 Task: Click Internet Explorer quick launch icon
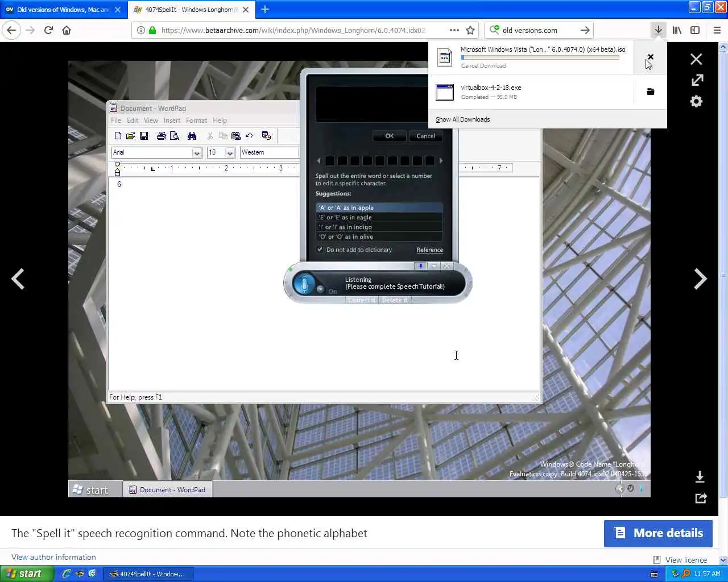67,573
